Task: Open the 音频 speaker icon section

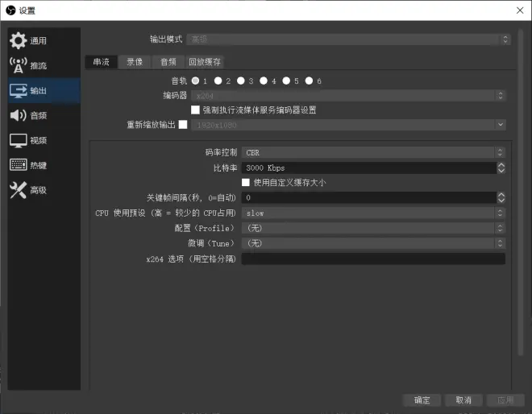Action: 18,115
